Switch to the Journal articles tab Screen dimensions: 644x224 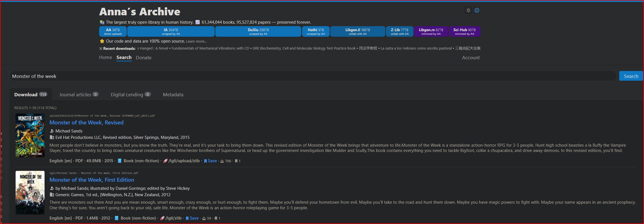pyautogui.click(x=79, y=95)
